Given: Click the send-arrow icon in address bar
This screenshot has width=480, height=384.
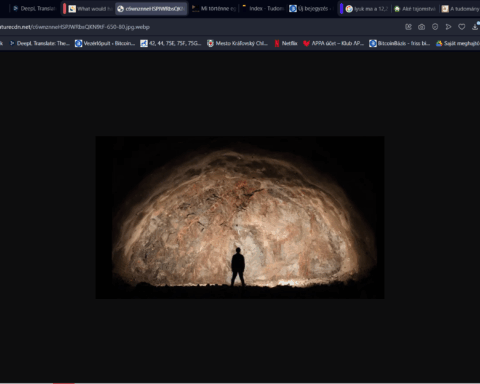Looking at the screenshot, I should 448,27.
